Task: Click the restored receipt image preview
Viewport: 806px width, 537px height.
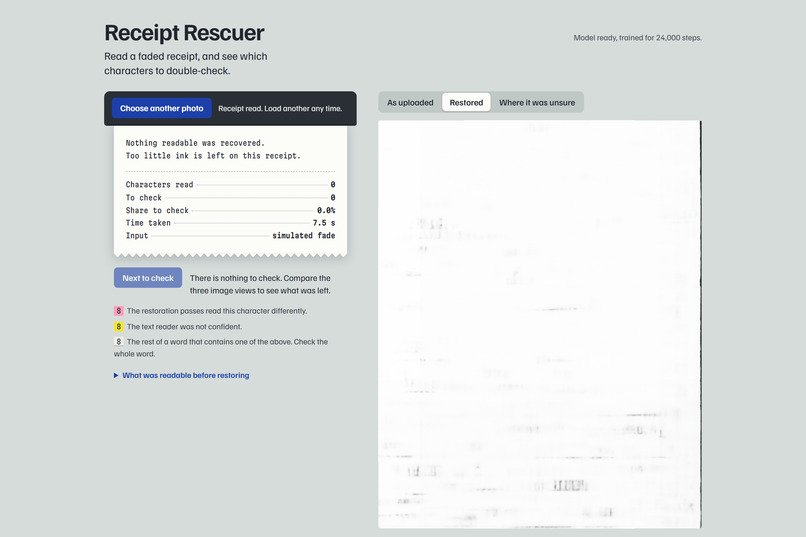Action: [x=540, y=324]
